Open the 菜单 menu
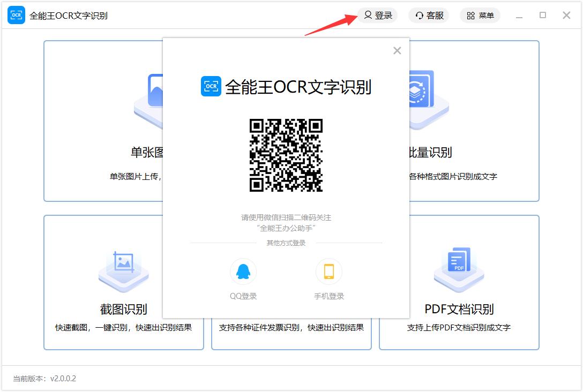This screenshot has height=392, width=583. (480, 16)
